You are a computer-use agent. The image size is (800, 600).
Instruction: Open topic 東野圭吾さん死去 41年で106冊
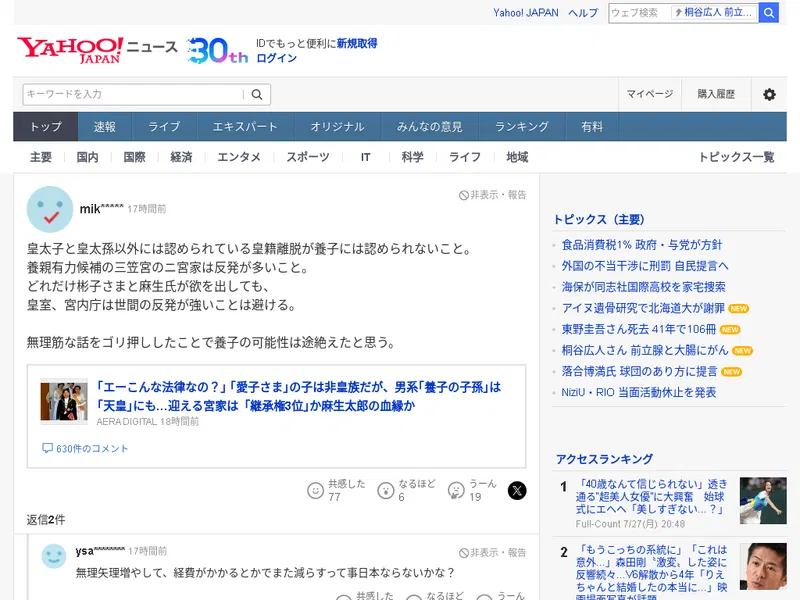pos(639,330)
